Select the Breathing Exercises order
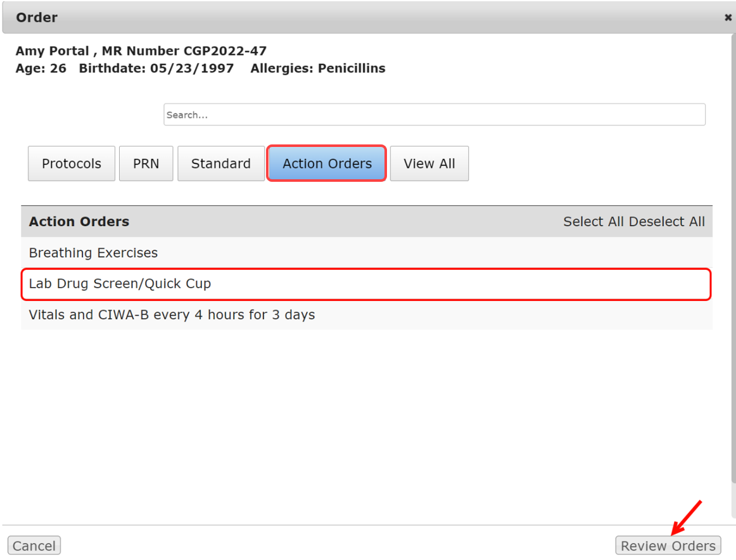 (367, 253)
